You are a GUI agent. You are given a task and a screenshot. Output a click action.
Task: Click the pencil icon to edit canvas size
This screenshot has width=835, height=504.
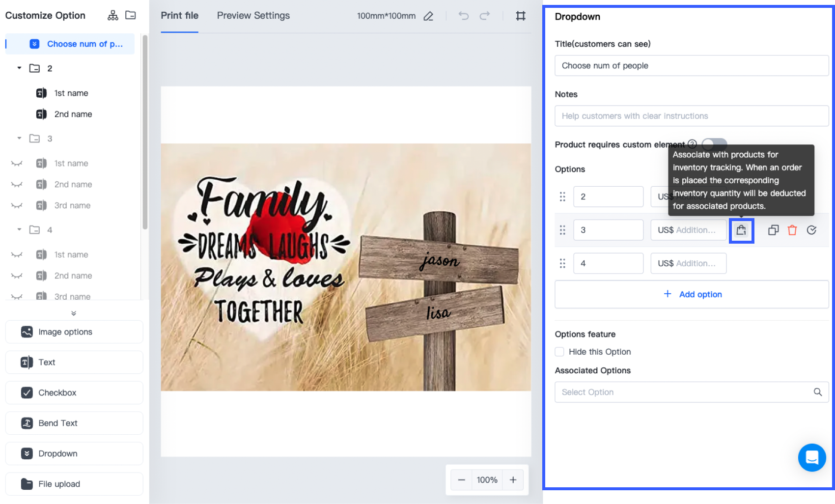coord(428,16)
